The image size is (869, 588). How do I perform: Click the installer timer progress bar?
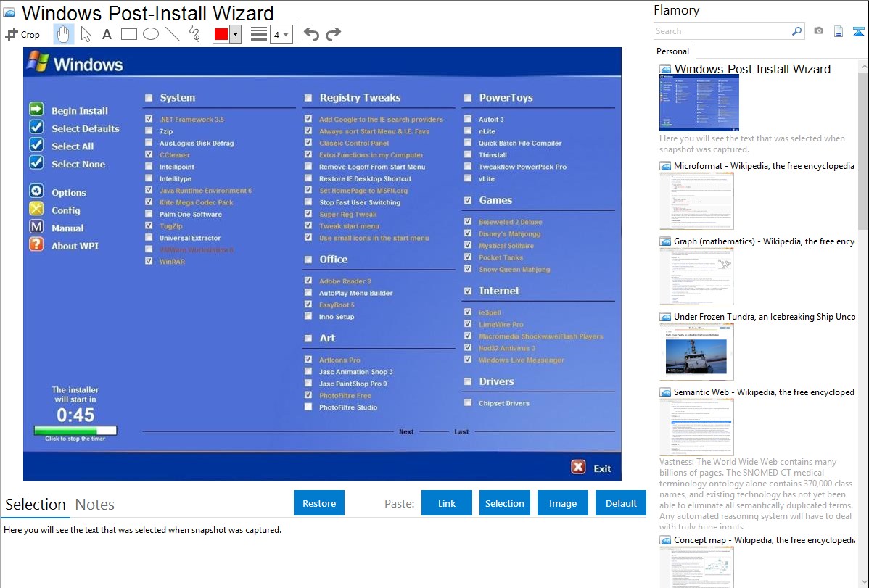[75, 431]
